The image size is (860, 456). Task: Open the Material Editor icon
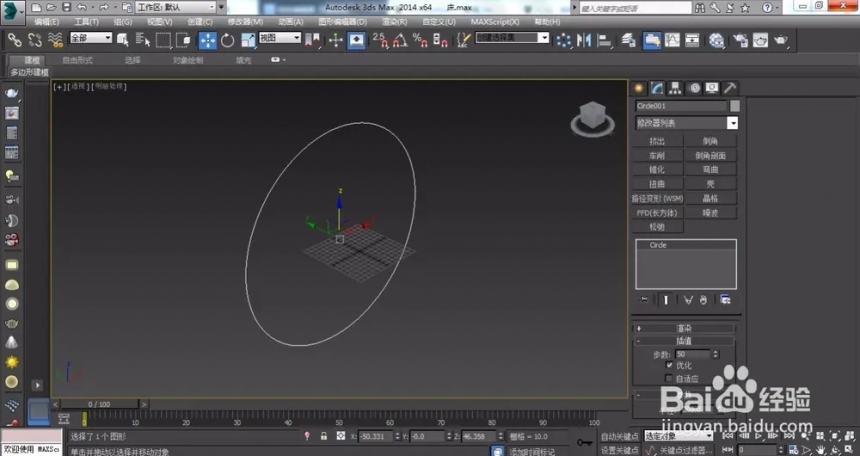716,40
